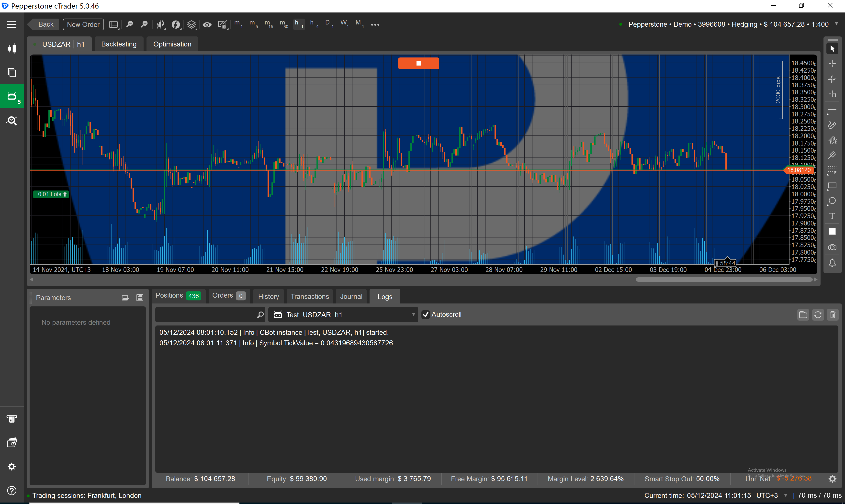Open the Analyze section in the sidebar
The width and height of the screenshot is (845, 504).
tap(11, 121)
